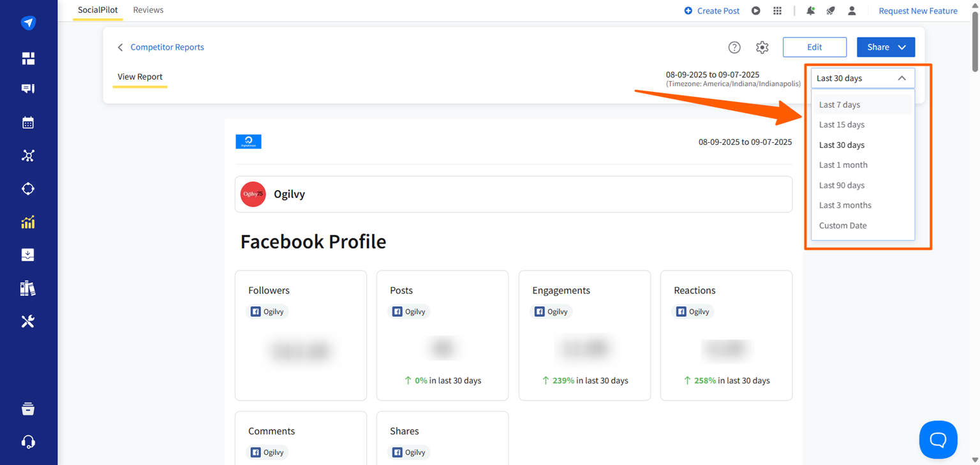Click the Ogilvy tag in Comments card
The height and width of the screenshot is (465, 980).
pos(267,452)
